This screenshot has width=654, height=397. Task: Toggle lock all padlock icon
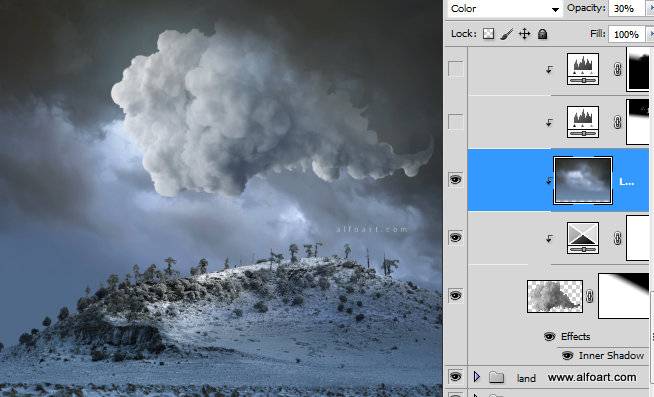tap(542, 34)
